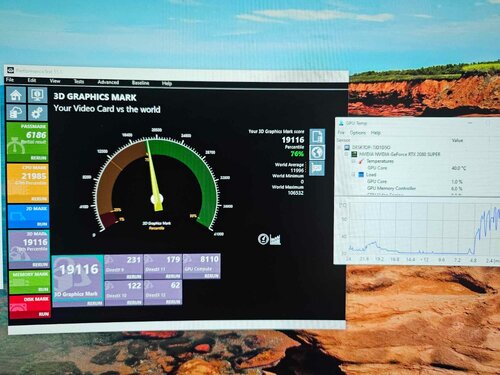Open the system information monitor icon
Viewport: 500px width, 375px height.
(x=37, y=95)
